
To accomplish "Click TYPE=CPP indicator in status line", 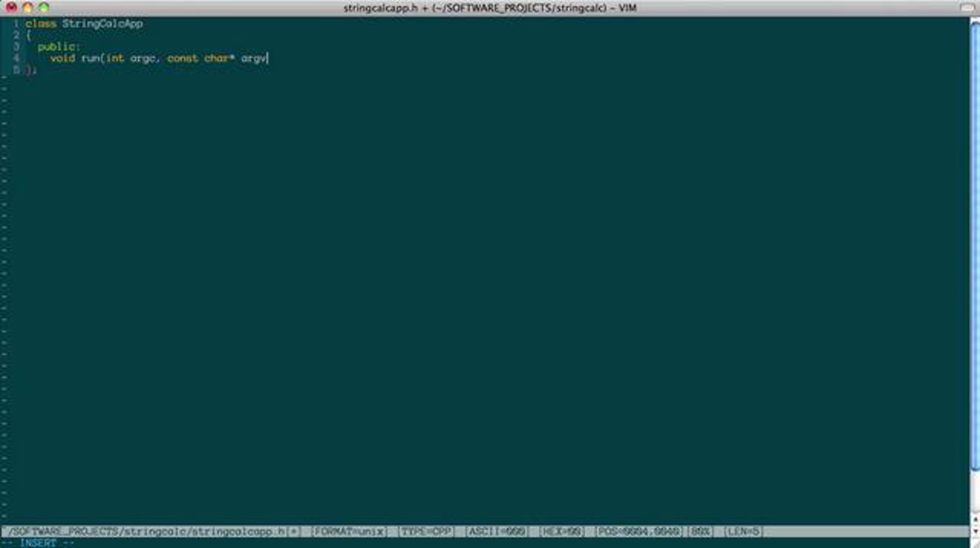I will tap(426, 532).
